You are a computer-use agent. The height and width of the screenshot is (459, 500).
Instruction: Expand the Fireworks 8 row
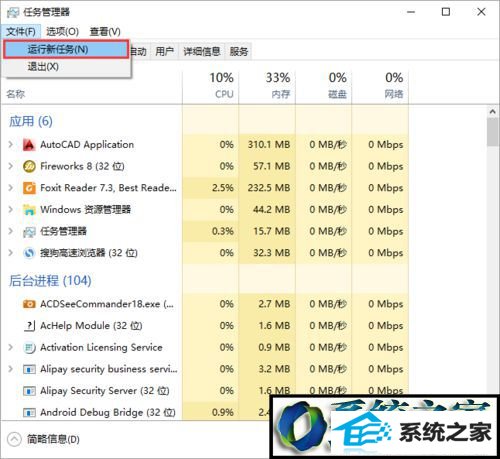pos(11,166)
